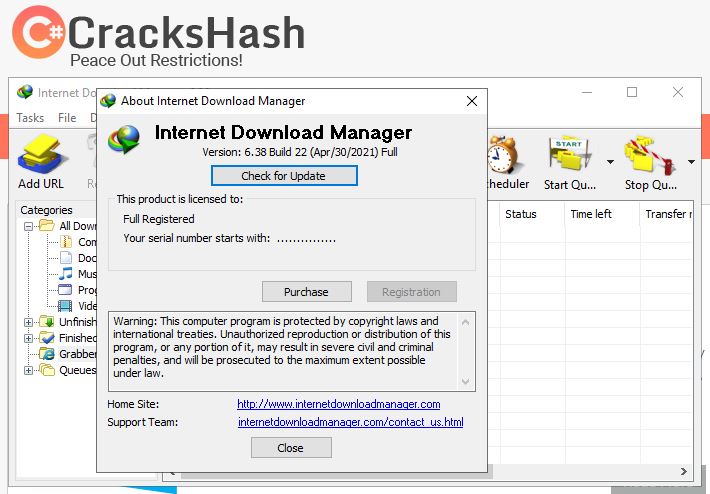Click the About dialog title IDM icon
Viewport: 710px width, 494px height.
[x=108, y=101]
